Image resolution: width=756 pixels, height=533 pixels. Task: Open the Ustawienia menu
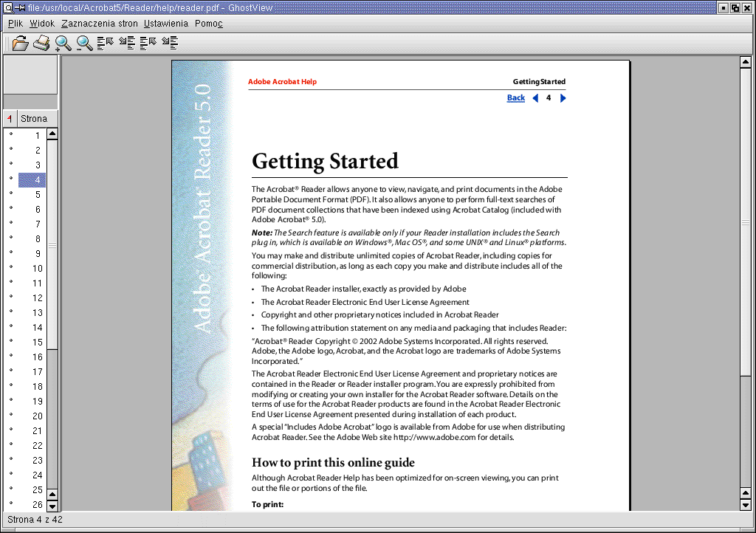tap(166, 23)
